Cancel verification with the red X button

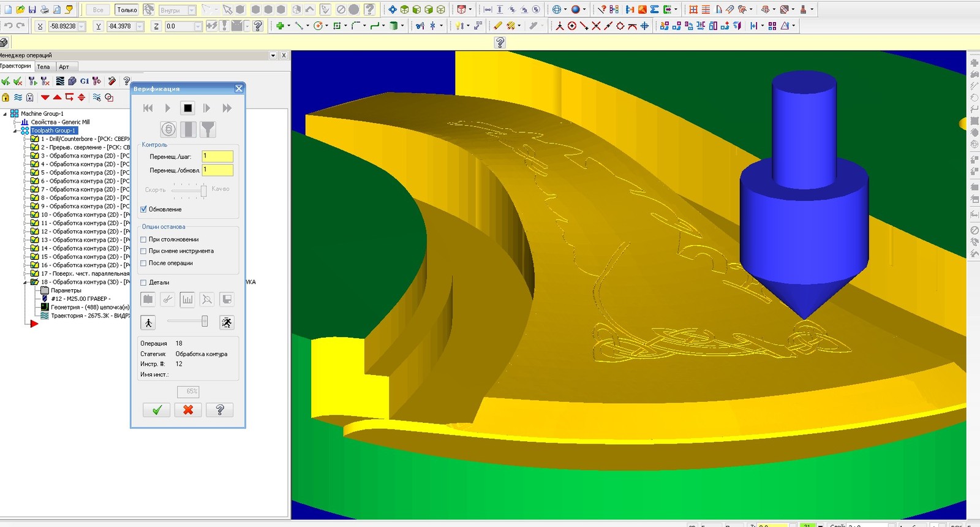188,410
